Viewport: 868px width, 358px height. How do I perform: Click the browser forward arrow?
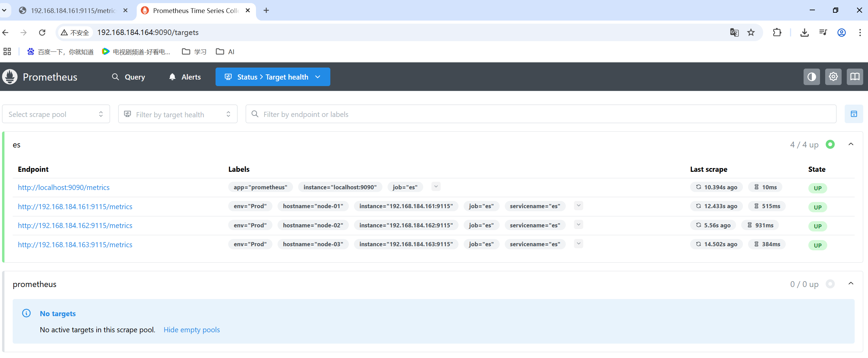point(23,32)
